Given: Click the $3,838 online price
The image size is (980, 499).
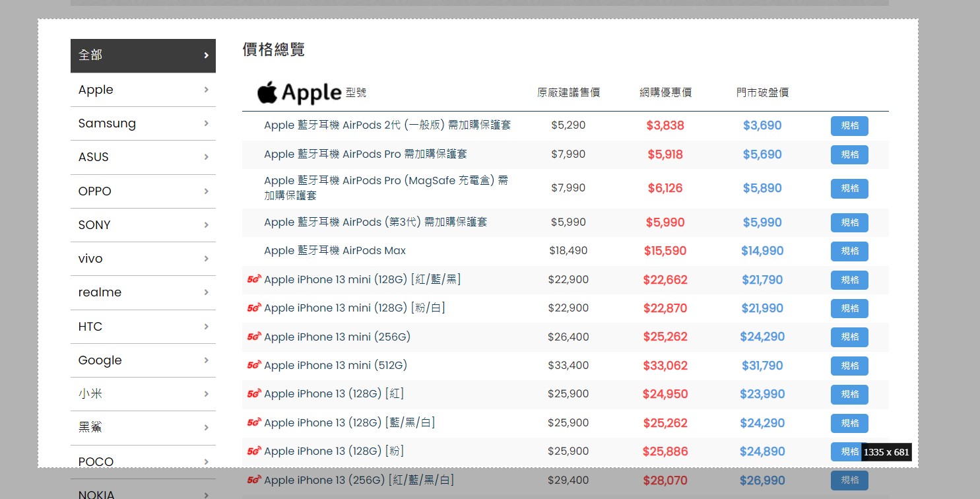Looking at the screenshot, I should (x=665, y=125).
